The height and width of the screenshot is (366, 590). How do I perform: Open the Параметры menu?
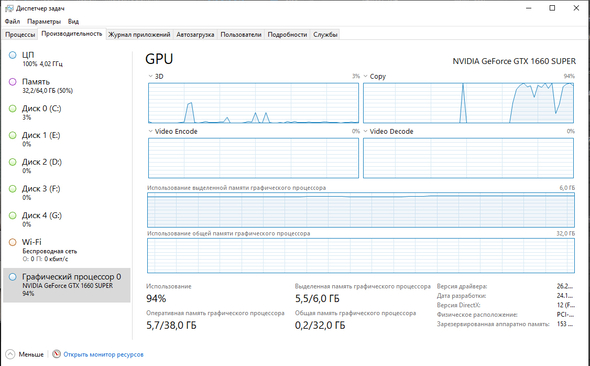click(x=44, y=21)
